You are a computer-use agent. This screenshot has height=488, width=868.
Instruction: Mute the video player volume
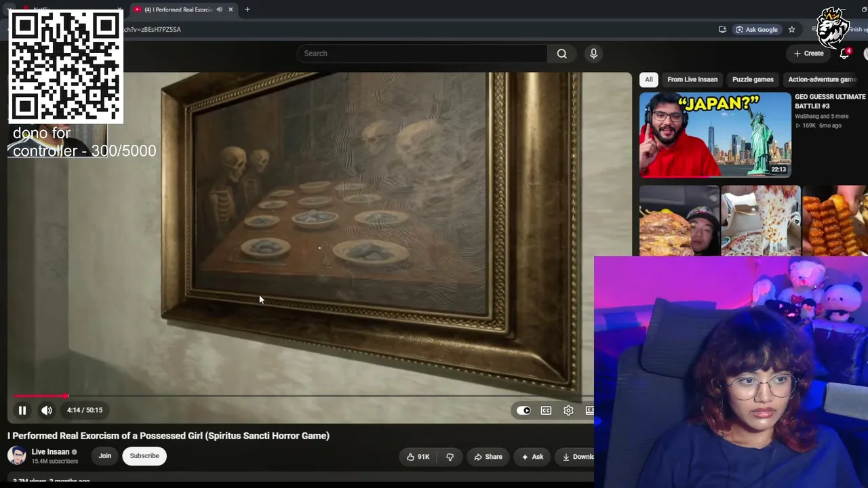[46, 410]
